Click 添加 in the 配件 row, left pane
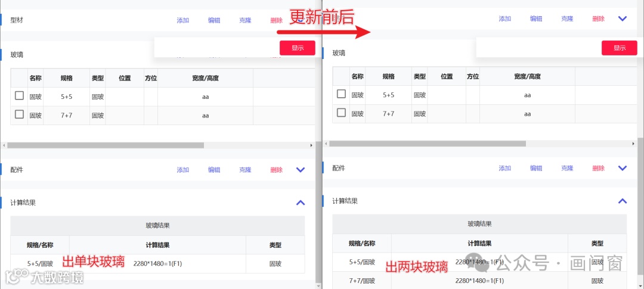Image resolution: width=644 pixels, height=289 pixels. click(183, 170)
